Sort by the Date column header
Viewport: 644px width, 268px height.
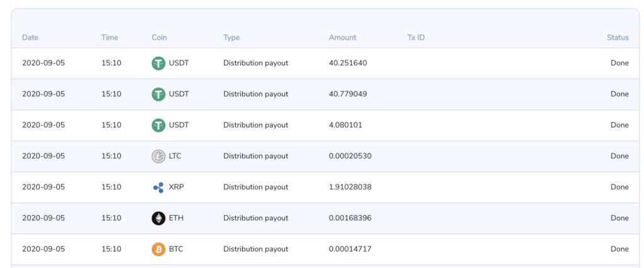point(30,38)
